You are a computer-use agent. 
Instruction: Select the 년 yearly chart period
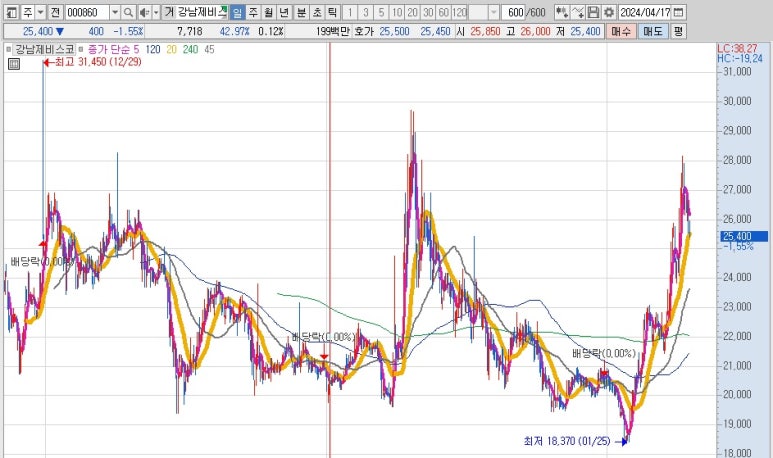click(x=284, y=12)
